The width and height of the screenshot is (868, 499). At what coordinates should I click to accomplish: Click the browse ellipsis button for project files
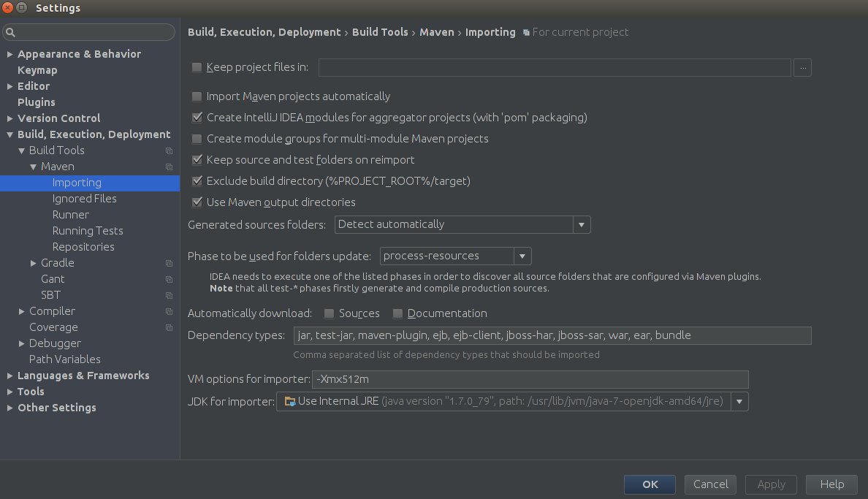(803, 68)
